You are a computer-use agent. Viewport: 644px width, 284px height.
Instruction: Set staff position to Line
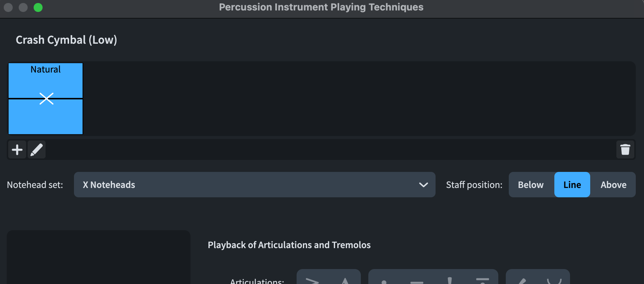(572, 185)
